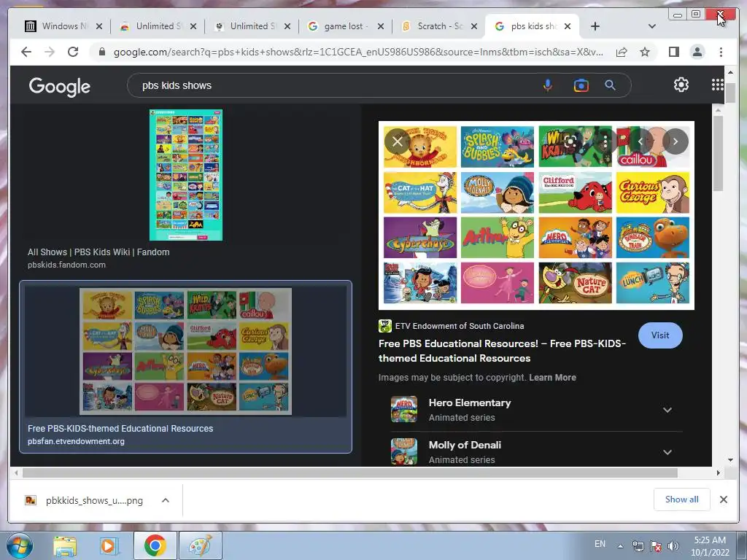The width and height of the screenshot is (747, 560).
Task: Click the Chrome taskbar icon
Action: [x=155, y=546]
